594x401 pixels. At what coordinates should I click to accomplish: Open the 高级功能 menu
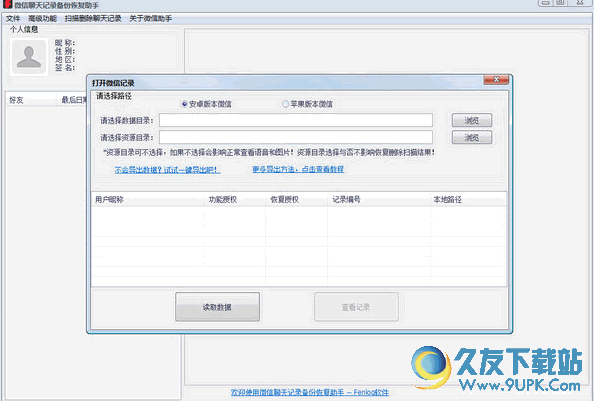tap(42, 19)
